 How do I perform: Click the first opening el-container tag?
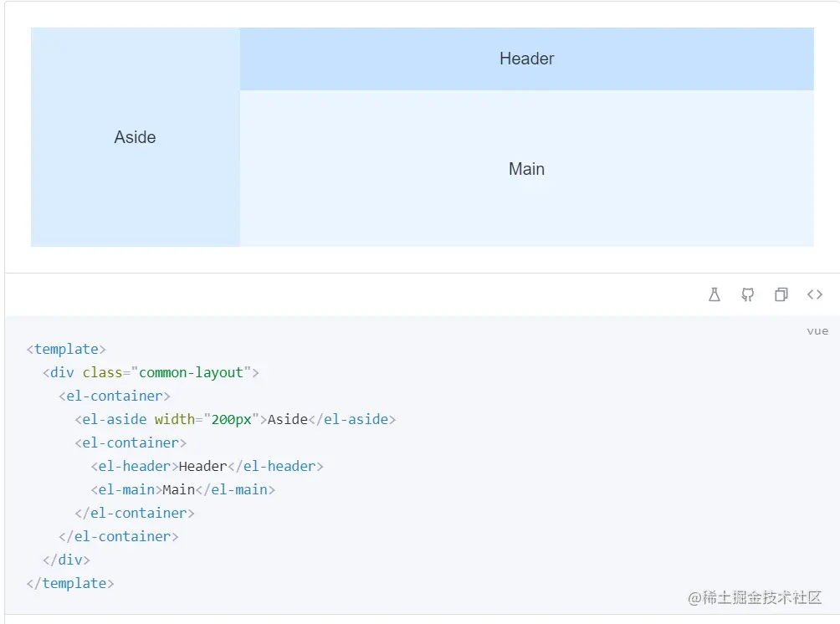115,396
